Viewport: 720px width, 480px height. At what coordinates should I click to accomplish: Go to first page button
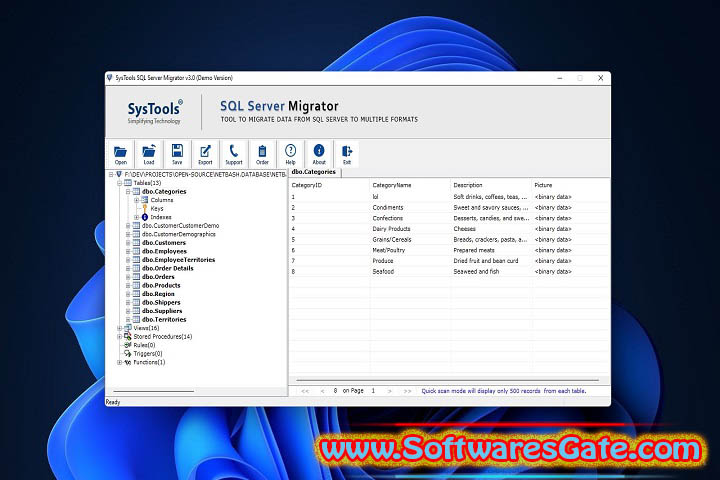pyautogui.click(x=305, y=391)
